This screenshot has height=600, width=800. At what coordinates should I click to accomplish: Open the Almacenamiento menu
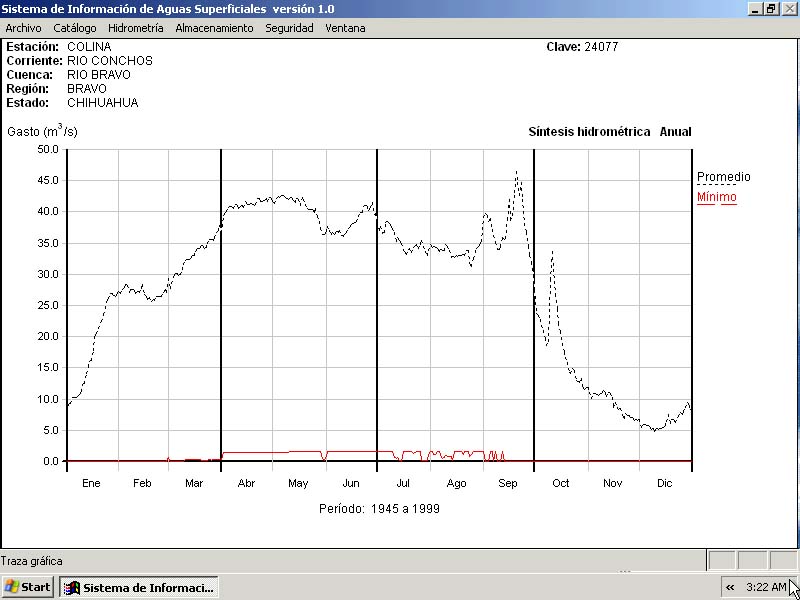point(214,28)
